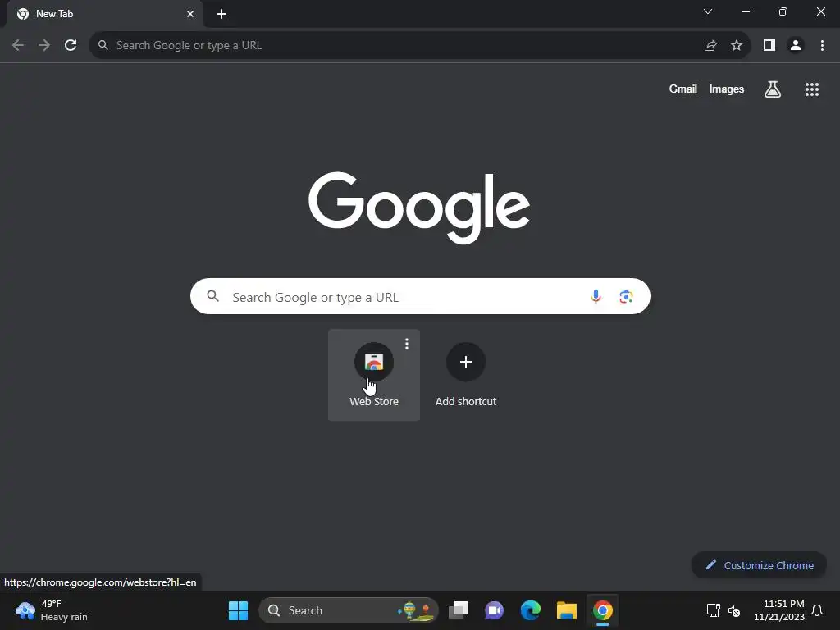Search by image with Google Lens
840x630 pixels.
click(626, 296)
